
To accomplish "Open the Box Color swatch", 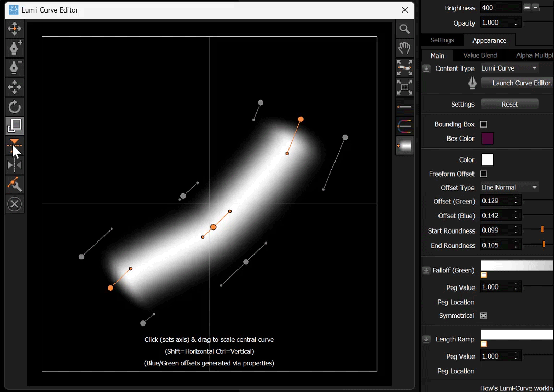I will point(488,139).
